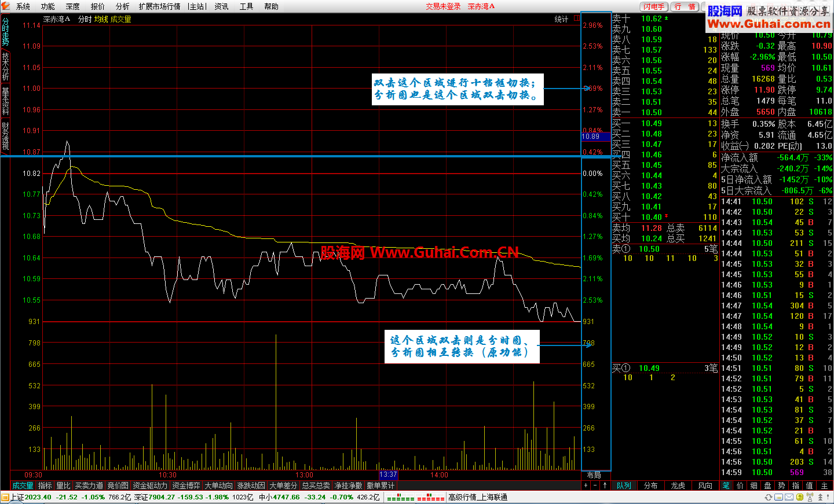Select the 资金驱动力 indicator tab
This screenshot has height=504, width=834.
[150, 485]
